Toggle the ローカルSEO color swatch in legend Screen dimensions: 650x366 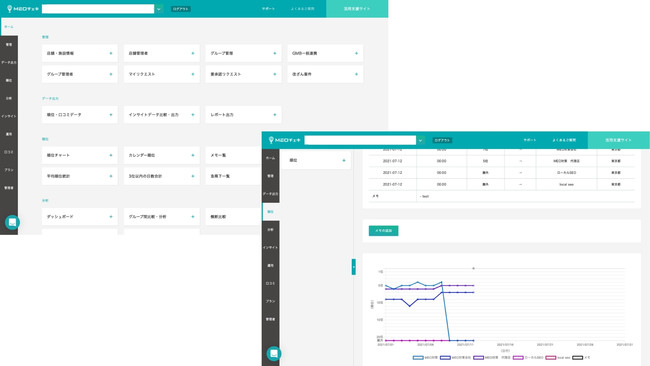pos(518,358)
